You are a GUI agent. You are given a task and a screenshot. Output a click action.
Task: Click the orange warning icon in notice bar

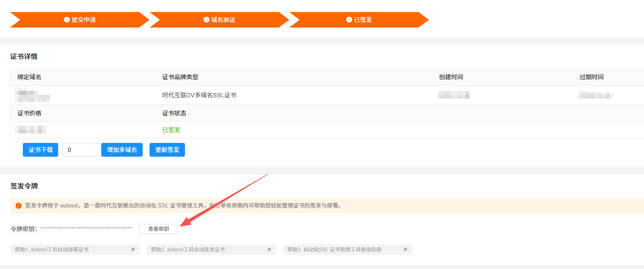(x=19, y=206)
